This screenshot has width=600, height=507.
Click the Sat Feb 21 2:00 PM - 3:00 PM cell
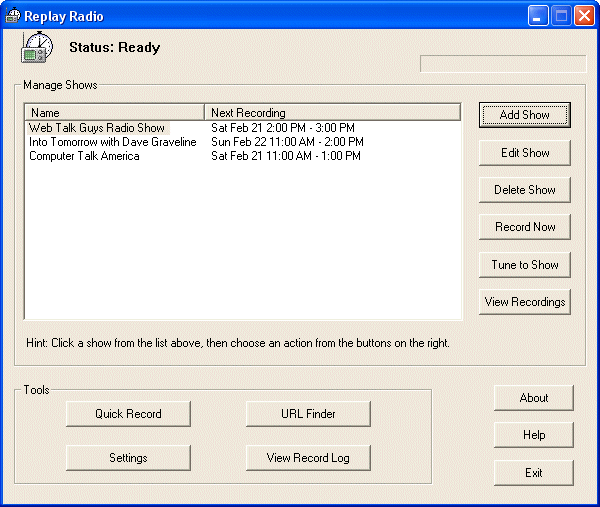point(283,127)
